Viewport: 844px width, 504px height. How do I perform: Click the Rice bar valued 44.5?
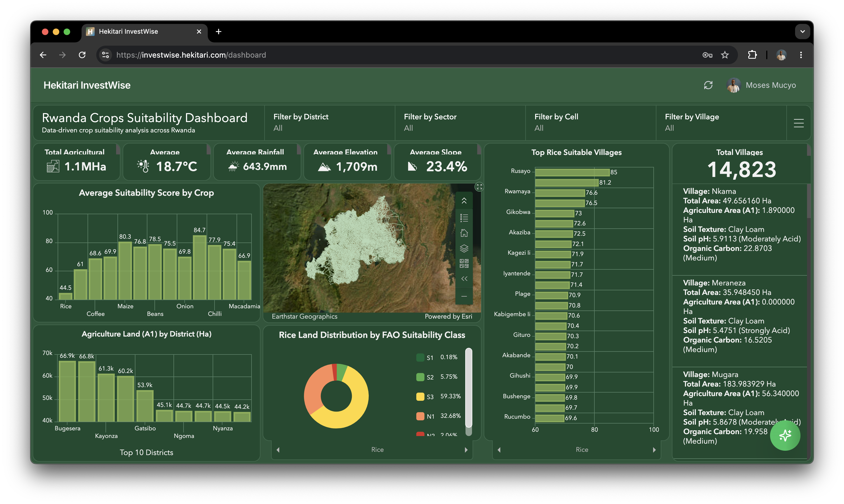coord(66,296)
